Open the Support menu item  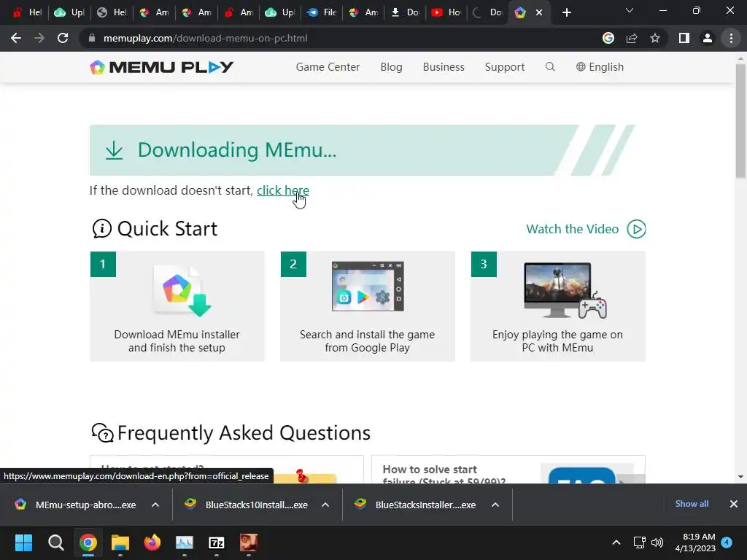[505, 66]
